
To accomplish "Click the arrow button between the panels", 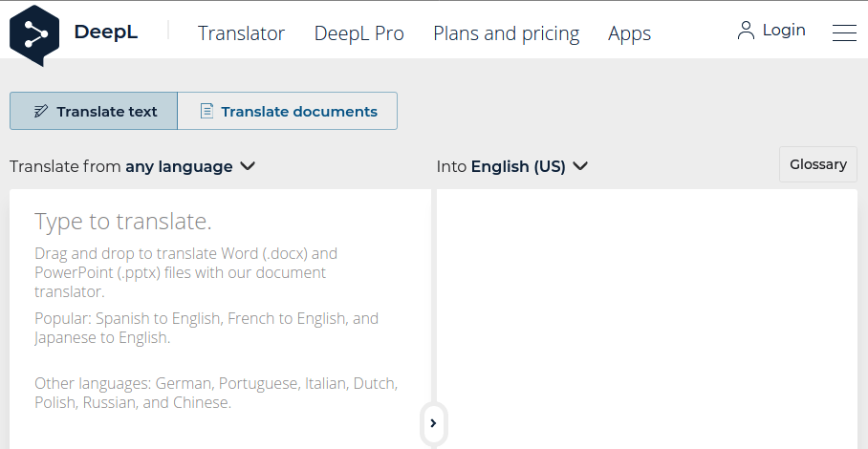I will (433, 423).
